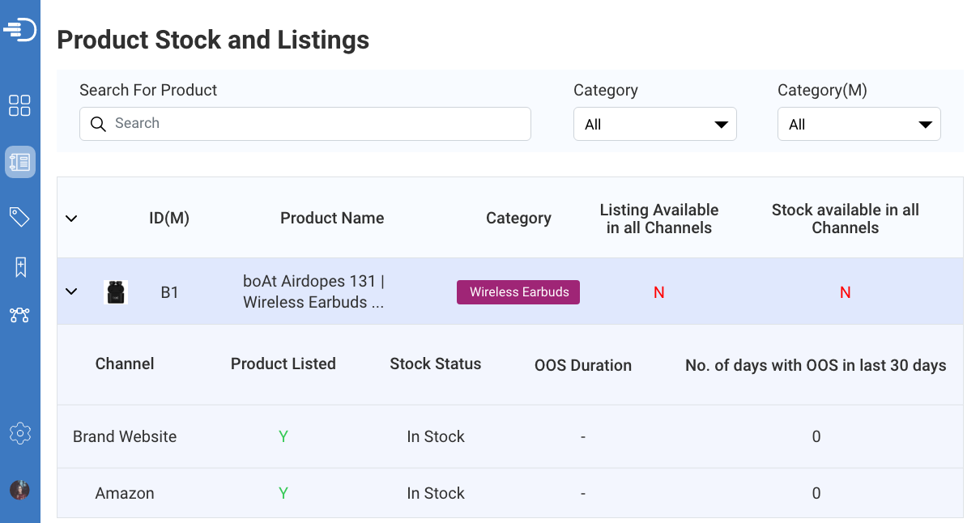Select the hierarchy/flow icon in sidebar
This screenshot has height=523, width=980.
pos(19,315)
